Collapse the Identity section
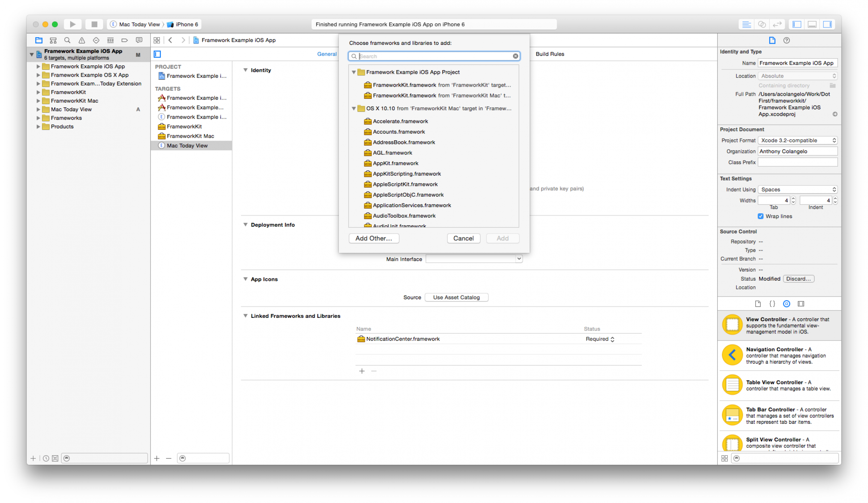 [x=246, y=70]
